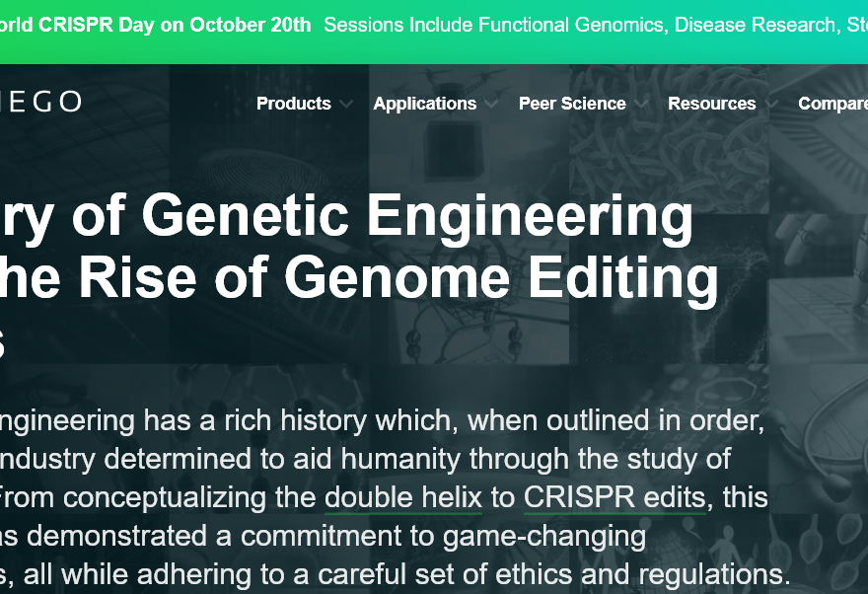Click the World CRISPR Day banner title
The image size is (868, 594).
point(155,25)
